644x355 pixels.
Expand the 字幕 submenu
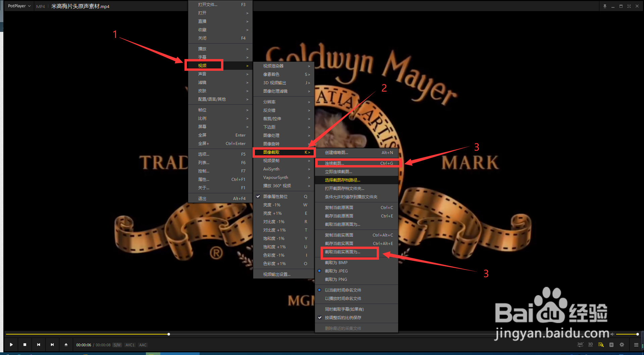point(220,57)
